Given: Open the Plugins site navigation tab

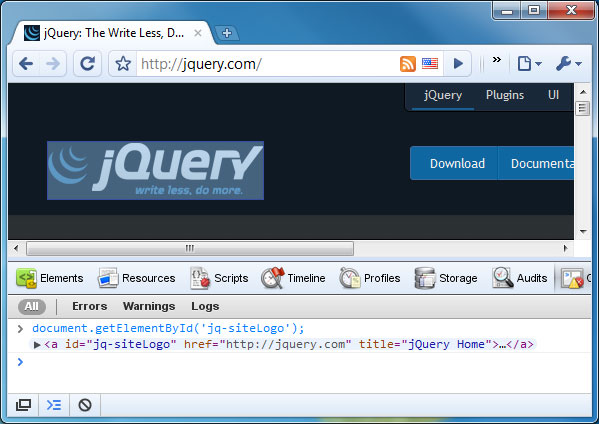Looking at the screenshot, I should click(505, 95).
